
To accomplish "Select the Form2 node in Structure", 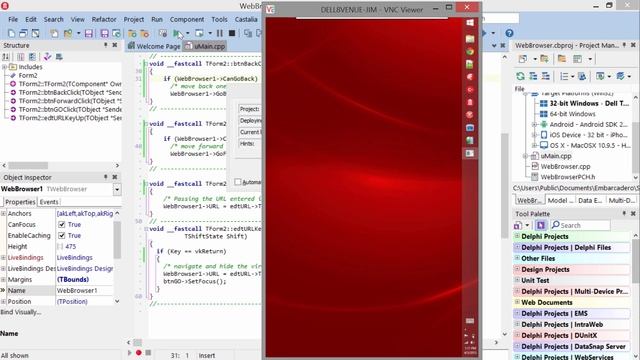I will point(28,76).
